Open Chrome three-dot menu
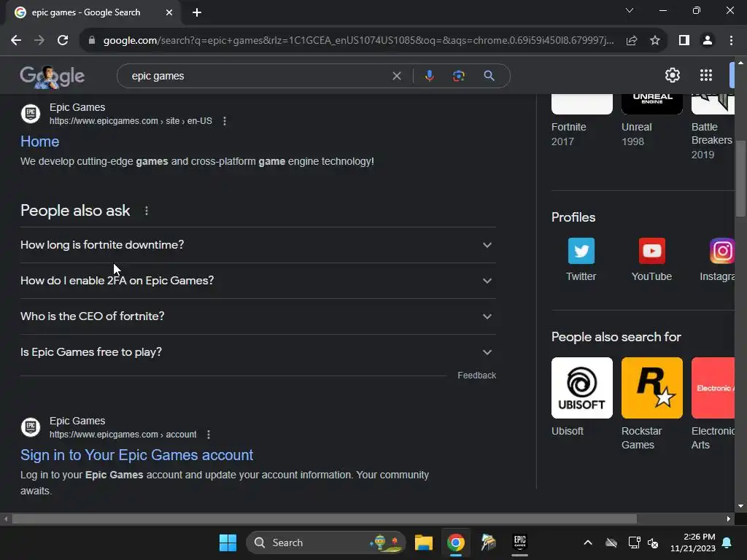This screenshot has height=560, width=747. coord(731,41)
